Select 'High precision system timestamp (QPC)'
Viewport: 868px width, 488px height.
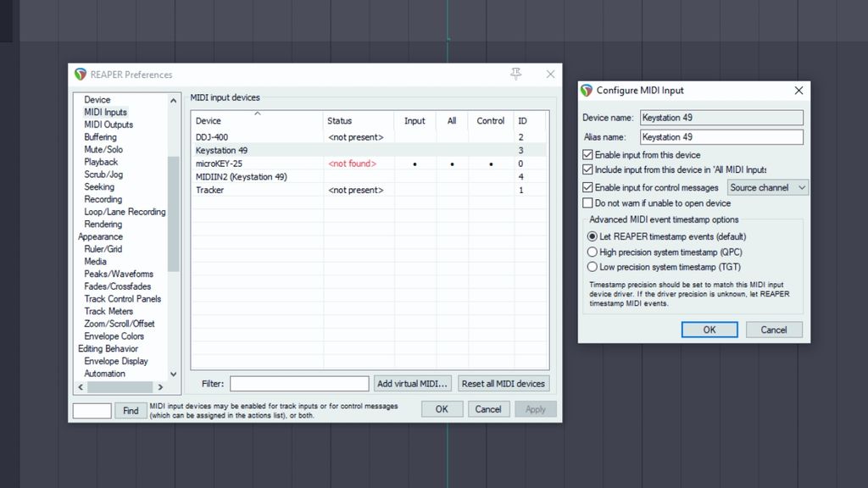[593, 251]
